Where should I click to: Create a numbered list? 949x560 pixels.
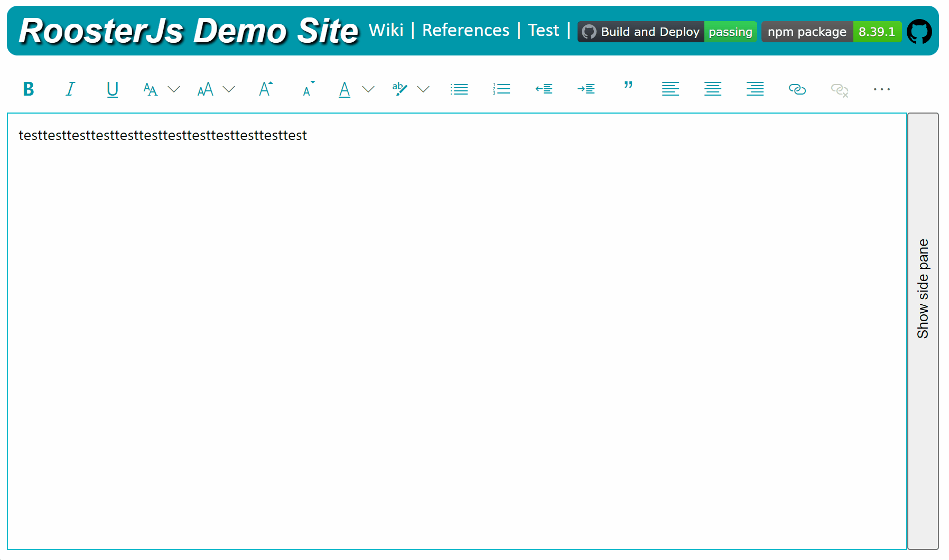501,89
